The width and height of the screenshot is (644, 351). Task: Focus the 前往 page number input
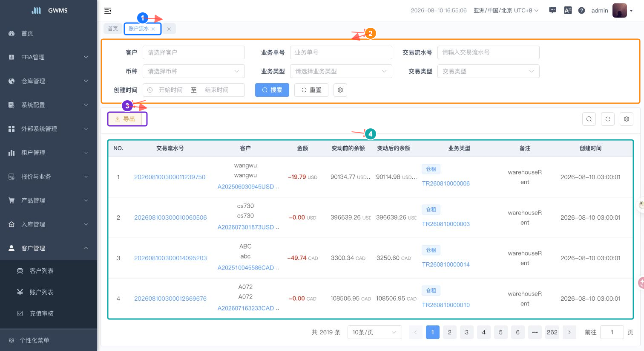click(x=612, y=332)
